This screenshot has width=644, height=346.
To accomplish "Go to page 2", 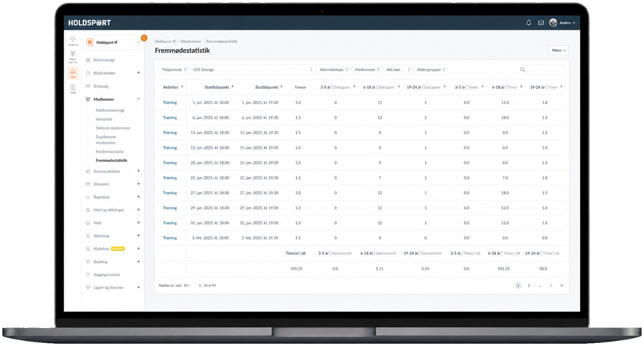I will coord(529,285).
